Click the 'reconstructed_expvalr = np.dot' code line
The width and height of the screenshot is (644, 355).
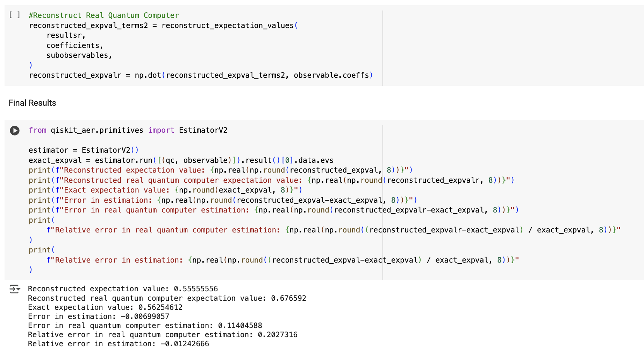point(201,75)
